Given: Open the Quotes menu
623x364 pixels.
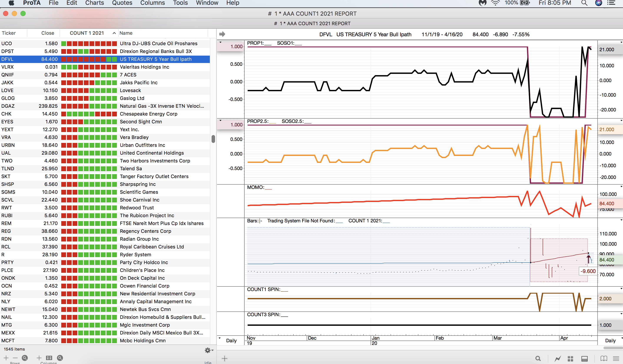Looking at the screenshot, I should (122, 3).
